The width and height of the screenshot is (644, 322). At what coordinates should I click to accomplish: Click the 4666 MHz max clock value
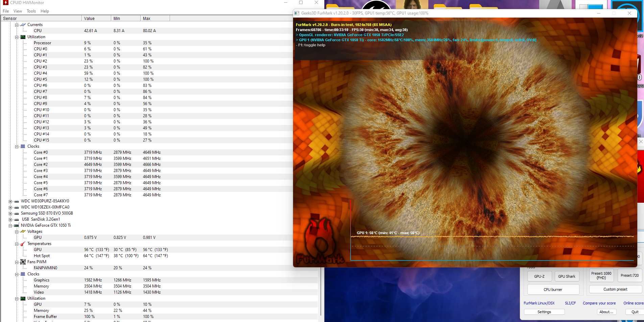tap(152, 165)
